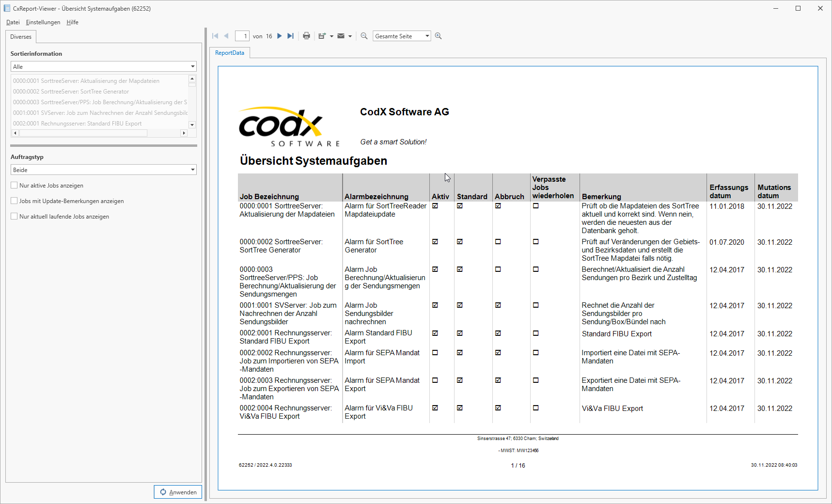
Task: Click the sort list scroll right arrow
Action: click(184, 133)
